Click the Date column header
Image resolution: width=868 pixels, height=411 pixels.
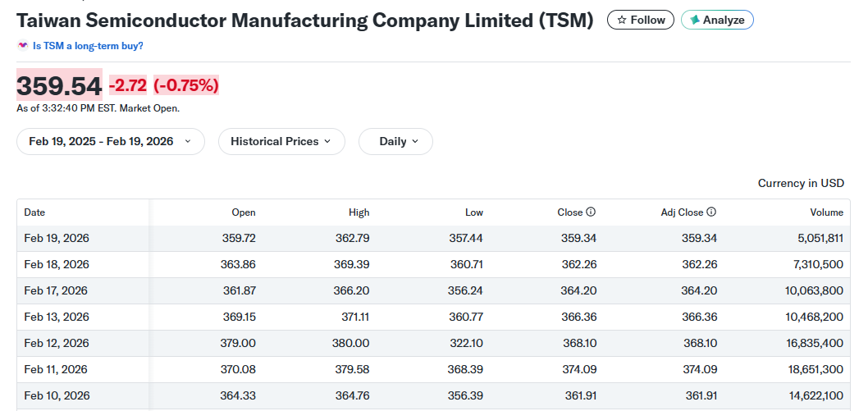pos(34,212)
